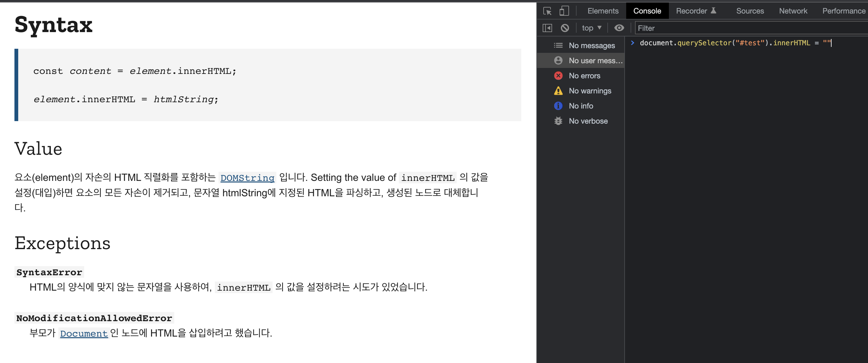
Task: Open the Document link
Action: click(84, 333)
